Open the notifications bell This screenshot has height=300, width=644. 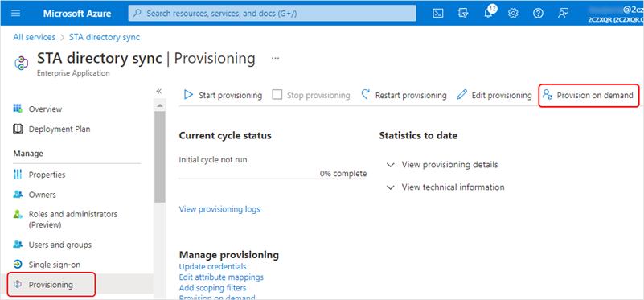point(488,14)
